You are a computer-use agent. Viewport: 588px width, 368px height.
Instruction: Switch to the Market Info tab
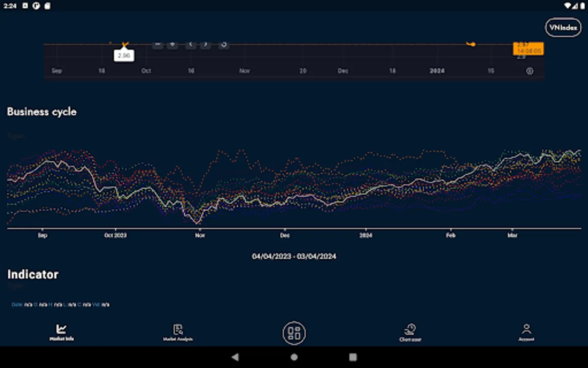coord(60,332)
